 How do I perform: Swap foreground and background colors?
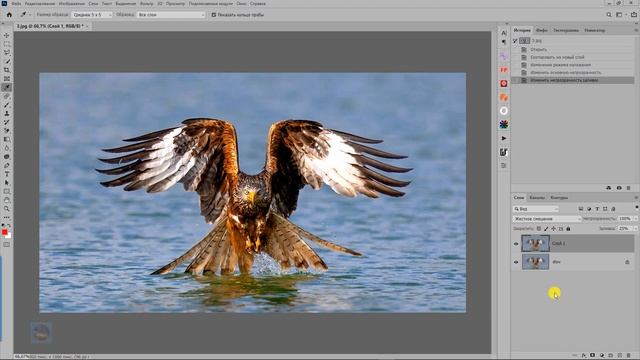click(9, 225)
